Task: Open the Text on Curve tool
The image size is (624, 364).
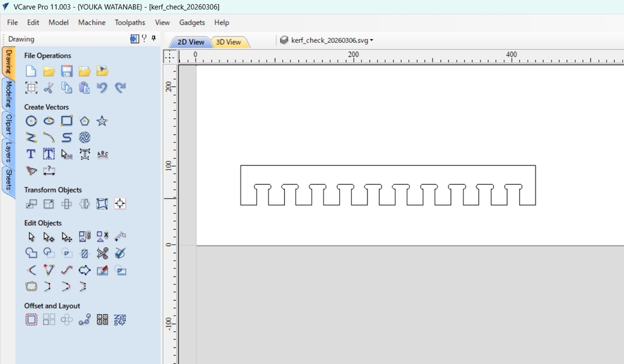Action: 102,154
